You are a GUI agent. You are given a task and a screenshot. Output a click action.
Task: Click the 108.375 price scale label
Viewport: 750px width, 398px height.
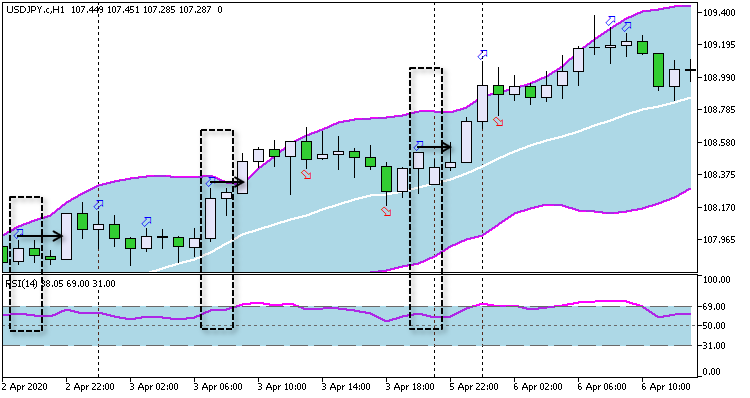(719, 175)
